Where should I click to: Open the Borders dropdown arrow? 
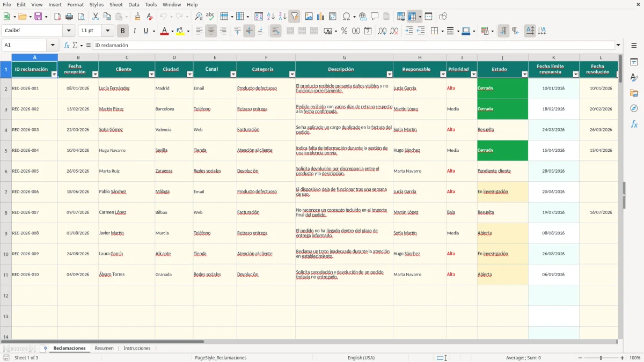pos(442,31)
